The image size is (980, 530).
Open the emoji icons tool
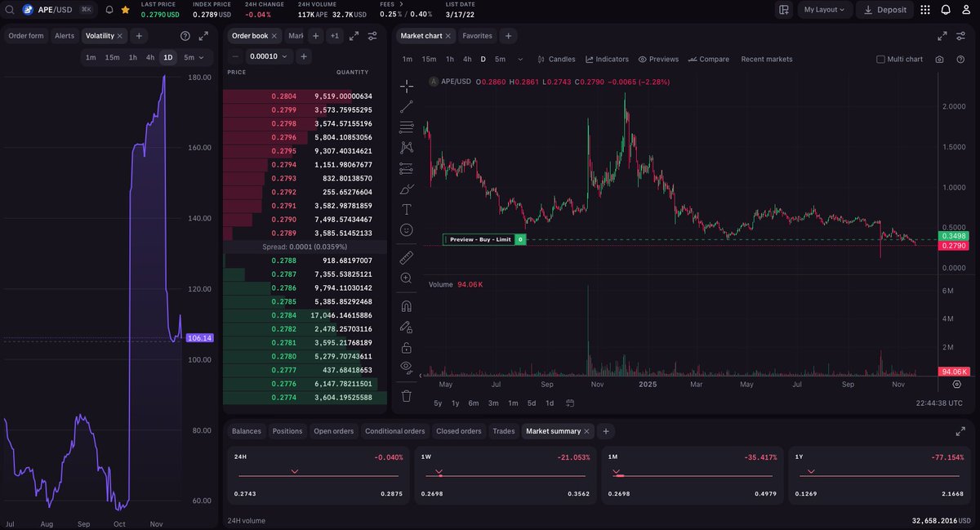pyautogui.click(x=406, y=230)
